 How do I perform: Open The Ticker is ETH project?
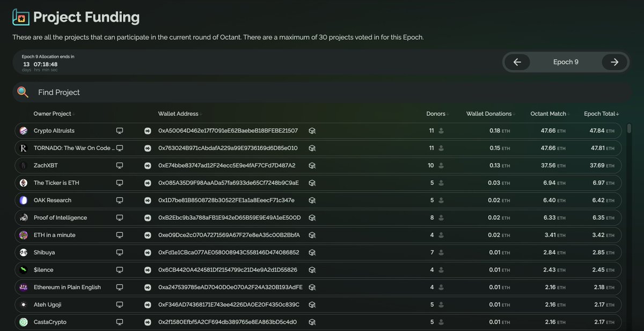56,183
